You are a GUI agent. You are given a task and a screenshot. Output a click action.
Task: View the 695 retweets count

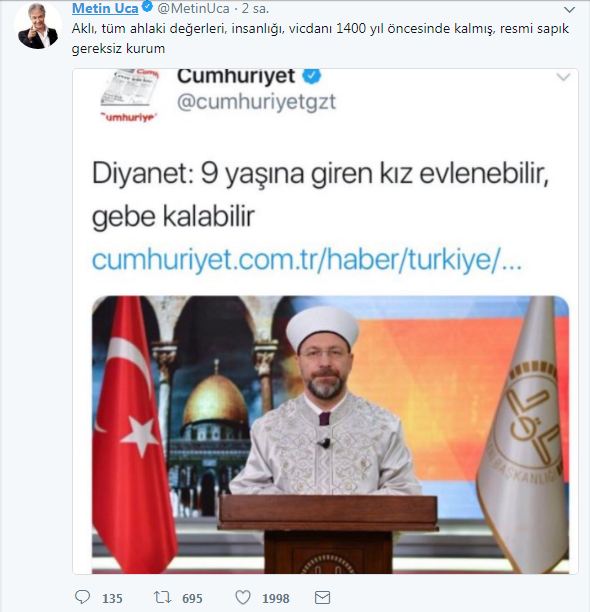192,598
